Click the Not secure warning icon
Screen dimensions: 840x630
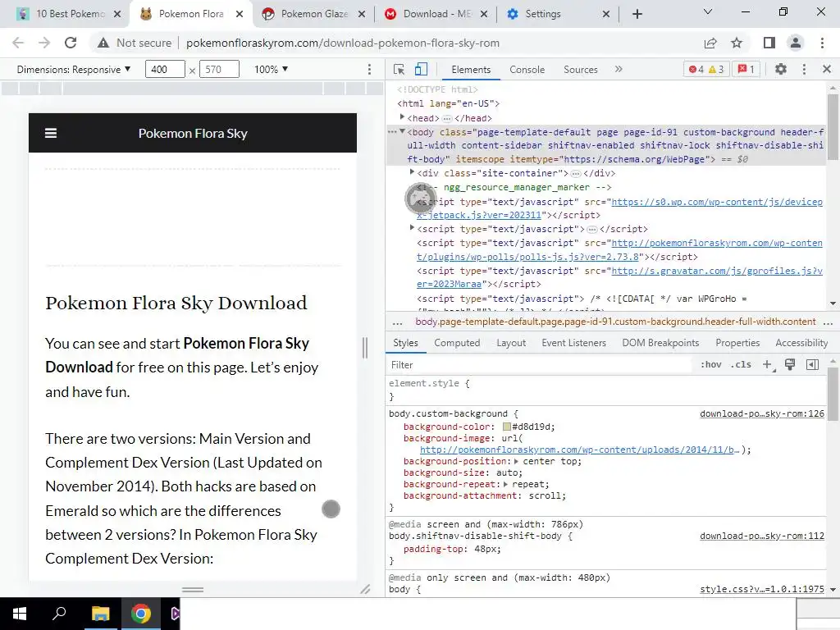[x=103, y=43]
